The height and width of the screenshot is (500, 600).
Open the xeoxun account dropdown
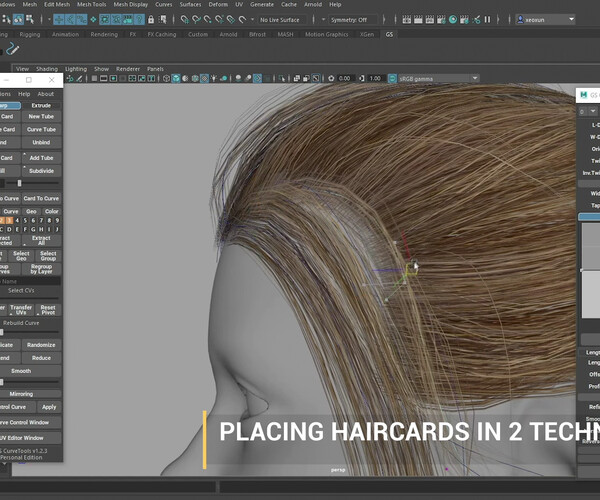click(x=545, y=20)
